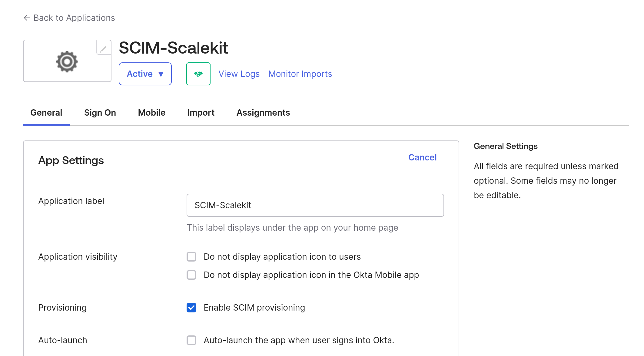Click the handshake integration icon
The image size is (644, 356).
198,74
